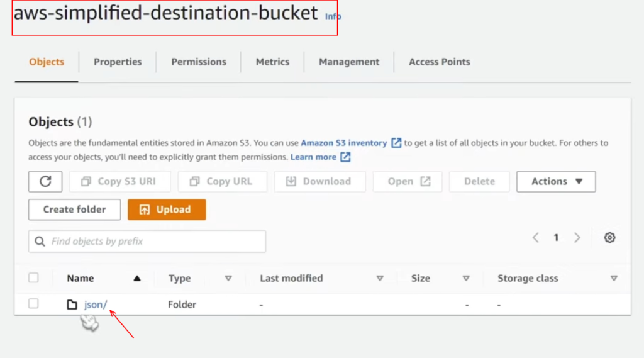644x358 pixels.
Task: Click the orange Upload button
Action: click(x=167, y=210)
